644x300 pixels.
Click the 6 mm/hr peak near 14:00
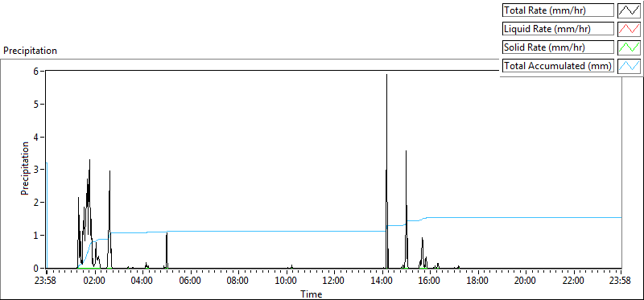(x=386, y=75)
